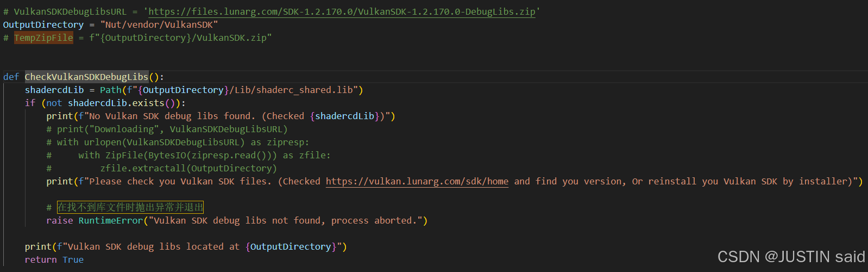The height and width of the screenshot is (272, 868).
Task: Click the "raise" keyword
Action: coord(60,220)
